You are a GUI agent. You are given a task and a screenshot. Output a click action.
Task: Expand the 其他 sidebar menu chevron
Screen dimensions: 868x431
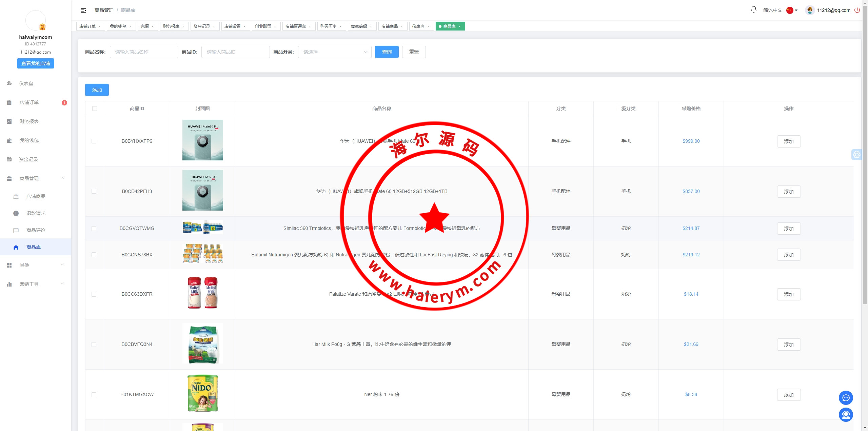click(x=62, y=265)
